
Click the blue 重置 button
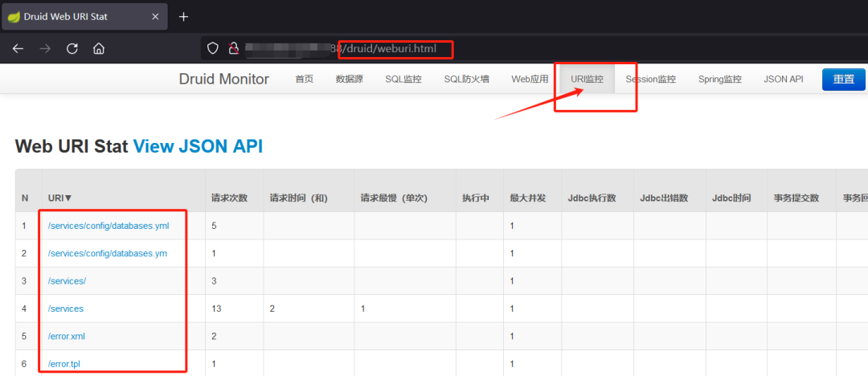tap(844, 80)
